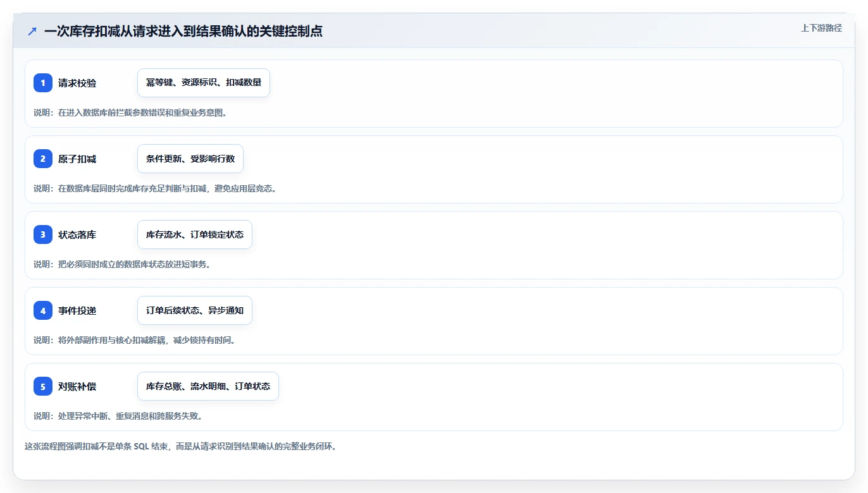Click the description 处理异常中断、重复消息和跨服务失败
The height and width of the screenshot is (493, 868).
[118, 416]
